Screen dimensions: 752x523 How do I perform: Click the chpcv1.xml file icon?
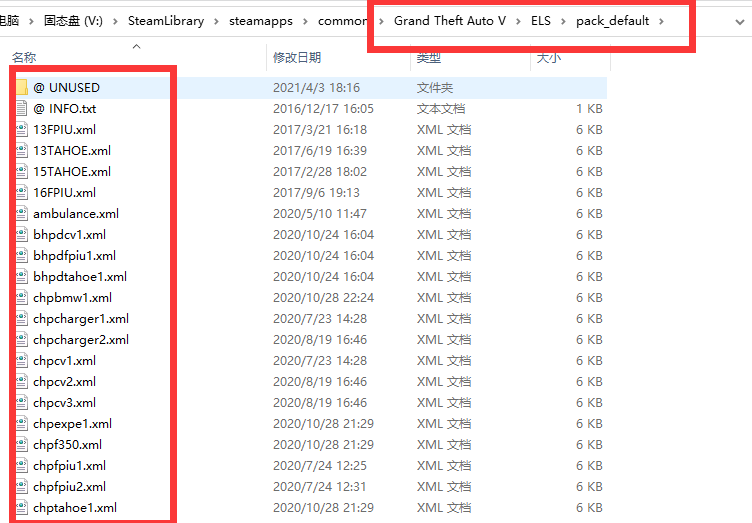click(22, 361)
